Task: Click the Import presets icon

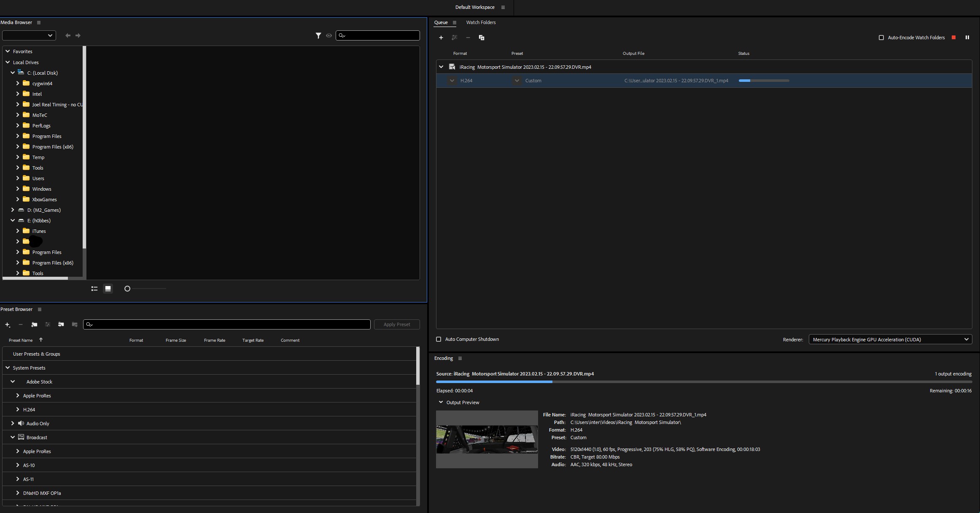Action: [x=61, y=324]
